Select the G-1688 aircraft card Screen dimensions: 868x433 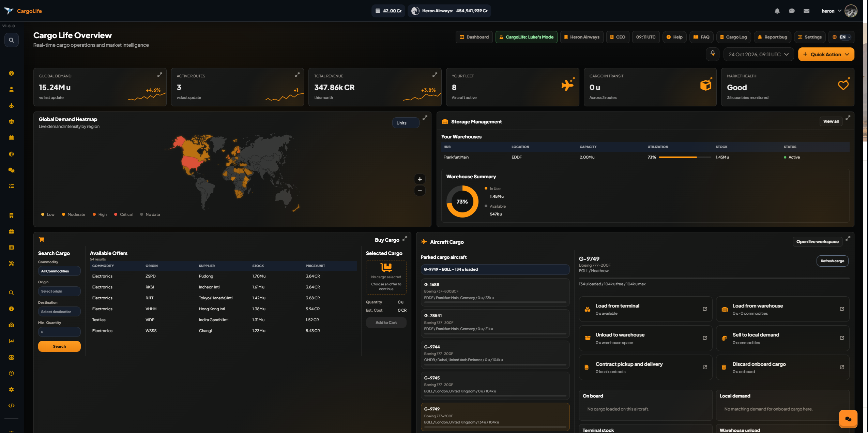[495, 292]
